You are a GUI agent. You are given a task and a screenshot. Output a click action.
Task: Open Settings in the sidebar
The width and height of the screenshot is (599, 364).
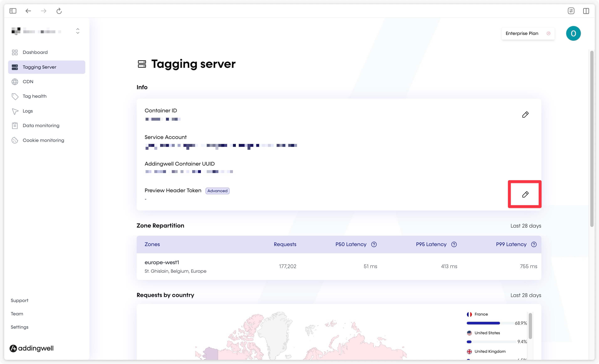coord(20,327)
